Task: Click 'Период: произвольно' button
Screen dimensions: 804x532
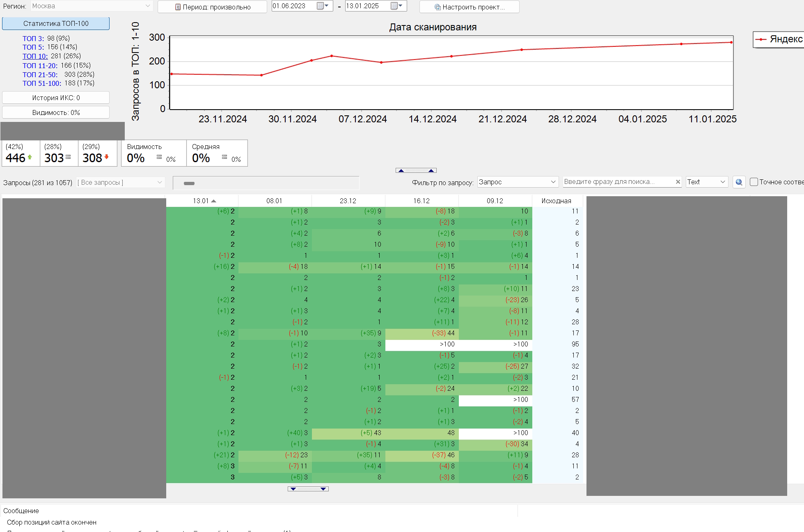Action: [212, 7]
